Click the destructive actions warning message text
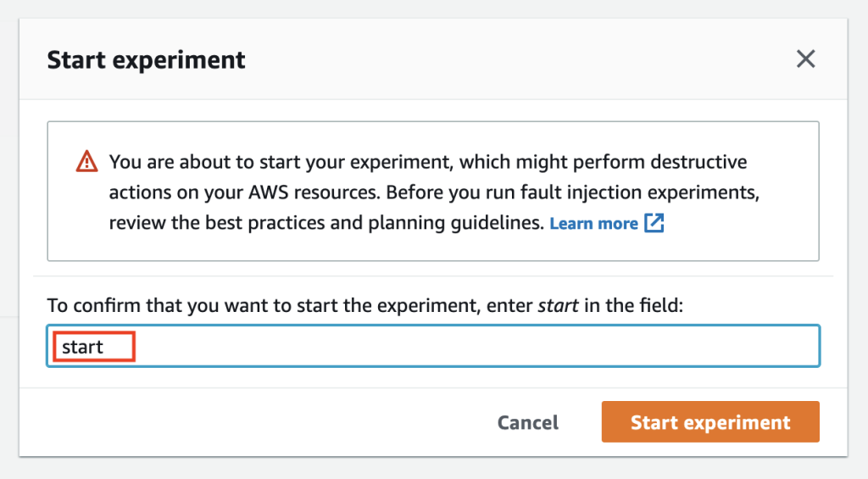Screen dimensions: 868x479 [434, 192]
